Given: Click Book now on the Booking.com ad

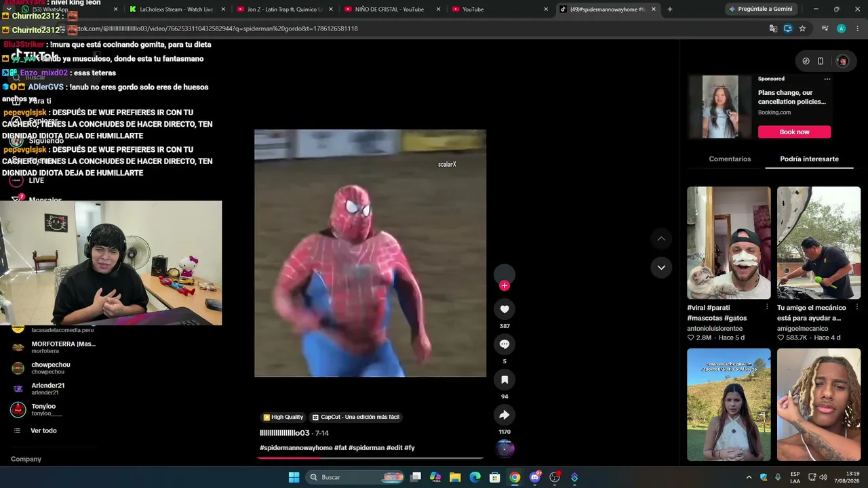Looking at the screenshot, I should click(794, 131).
